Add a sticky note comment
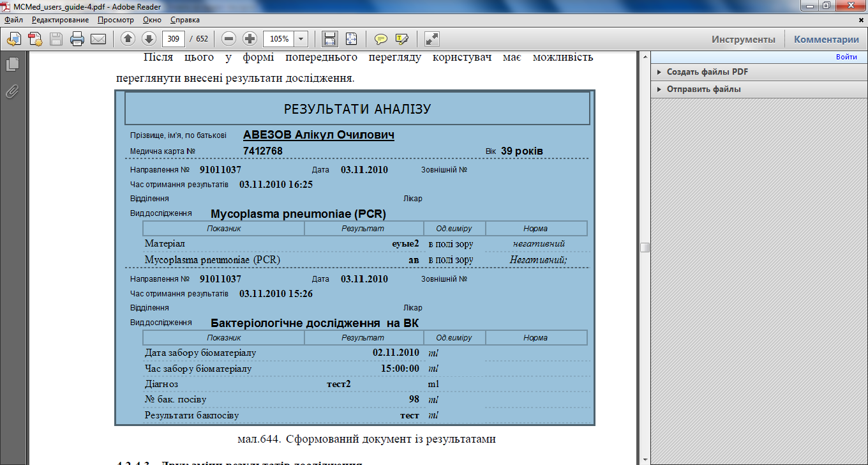Screen dimensions: 868x465 tap(381, 39)
